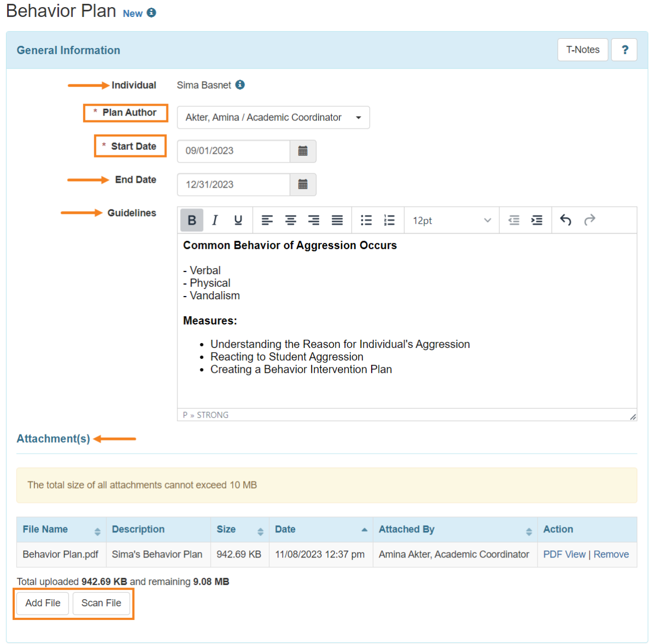The image size is (657, 644).
Task: Select the Underline formatting icon
Action: coord(238,220)
